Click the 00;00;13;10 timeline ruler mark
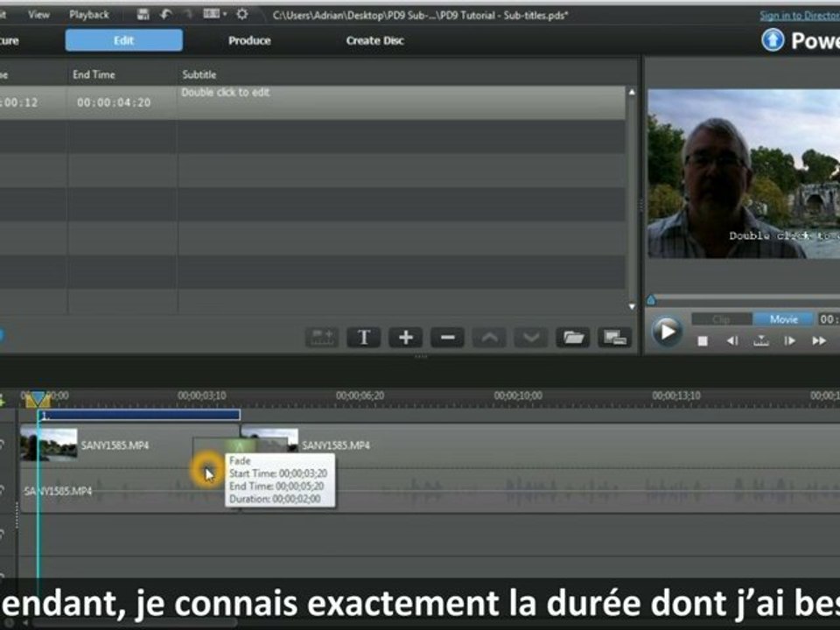The height and width of the screenshot is (630, 840). 676,395
